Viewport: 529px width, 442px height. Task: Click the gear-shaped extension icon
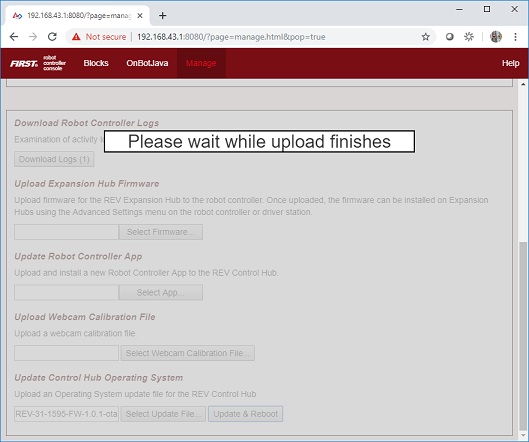click(469, 37)
